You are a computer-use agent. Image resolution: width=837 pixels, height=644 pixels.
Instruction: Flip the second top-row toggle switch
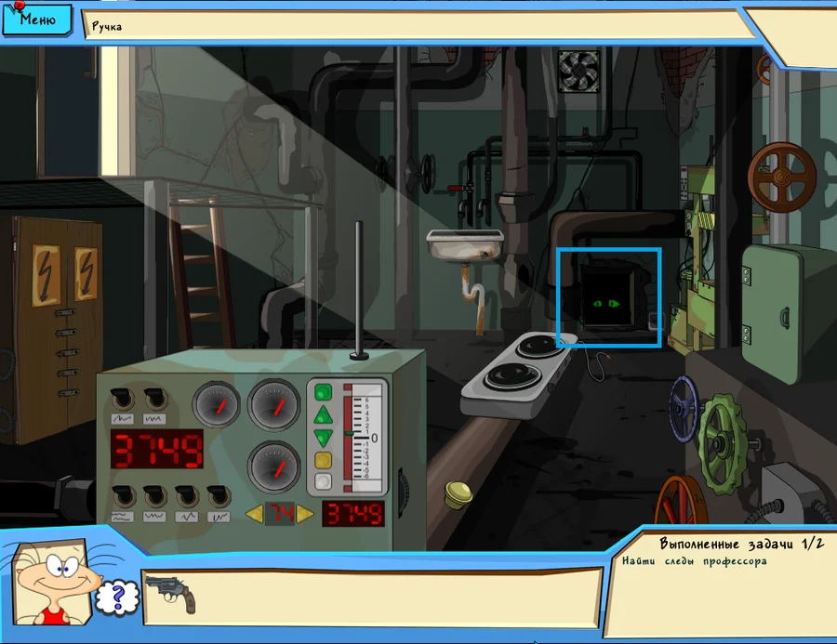(x=153, y=398)
